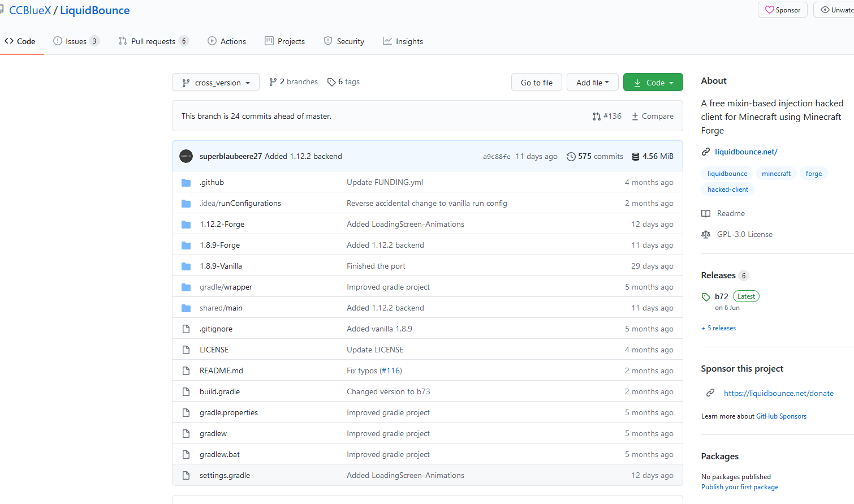Select the forge topic tag
The height and width of the screenshot is (504, 854).
point(814,174)
